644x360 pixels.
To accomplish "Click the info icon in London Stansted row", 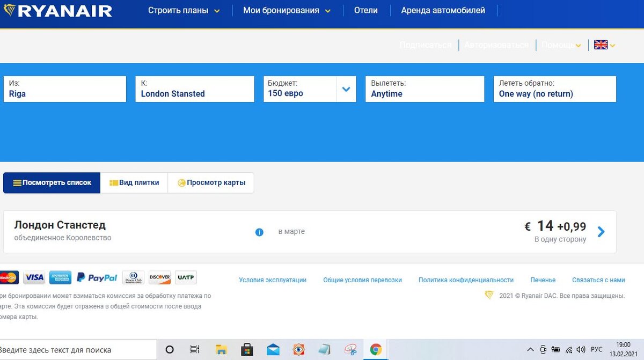I will coord(259,232).
